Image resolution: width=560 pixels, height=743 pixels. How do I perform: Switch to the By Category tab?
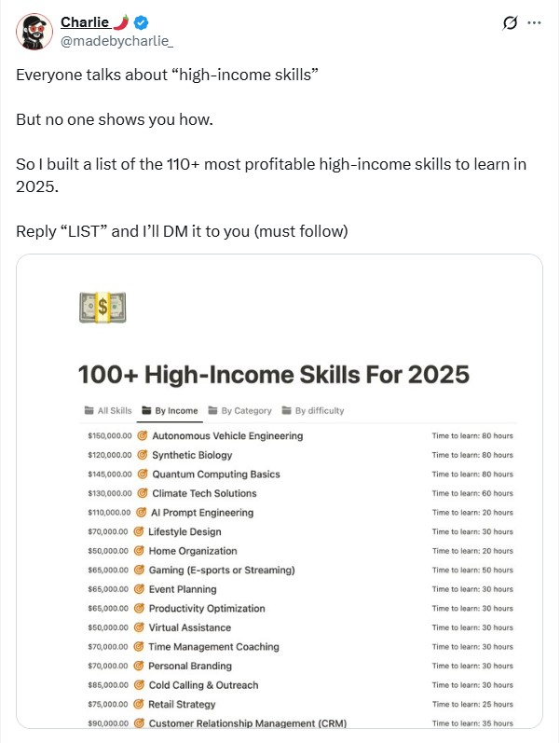coord(239,410)
